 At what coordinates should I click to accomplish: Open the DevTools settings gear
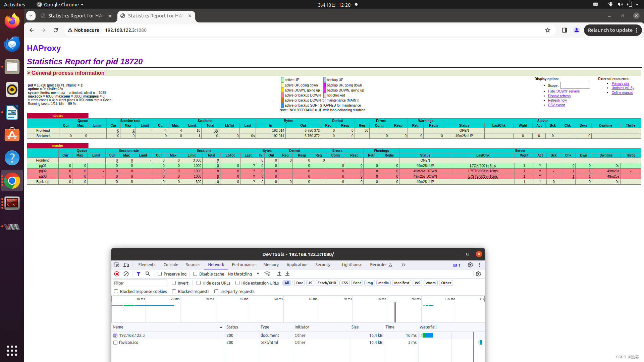(470, 265)
